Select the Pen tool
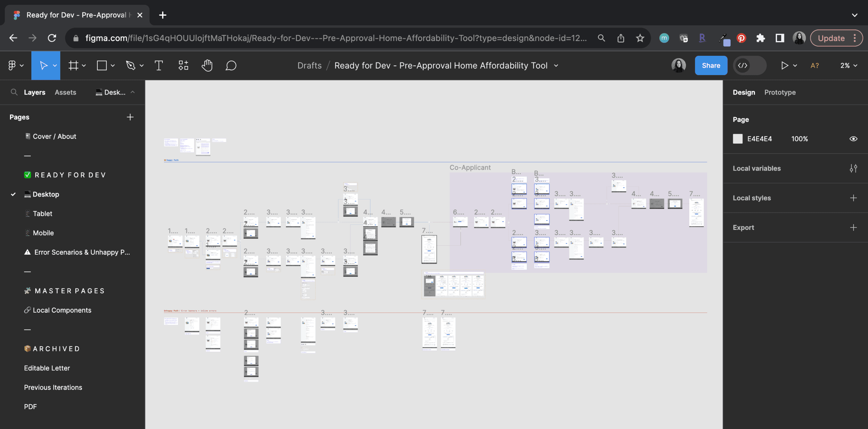This screenshot has width=868, height=429. pyautogui.click(x=130, y=65)
